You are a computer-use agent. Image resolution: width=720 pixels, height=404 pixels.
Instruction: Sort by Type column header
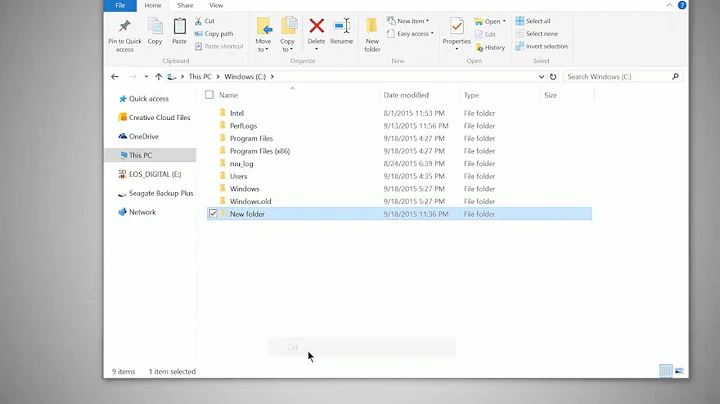(x=471, y=95)
